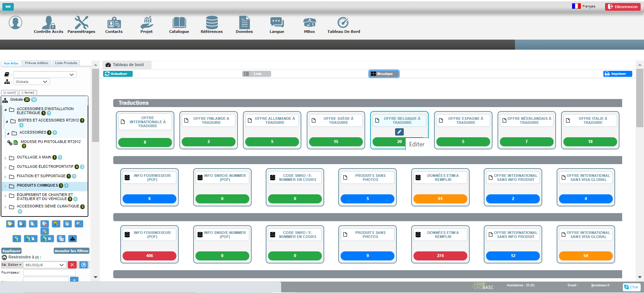
Task: Switch to Prévue édition tab
Action: 37,63
